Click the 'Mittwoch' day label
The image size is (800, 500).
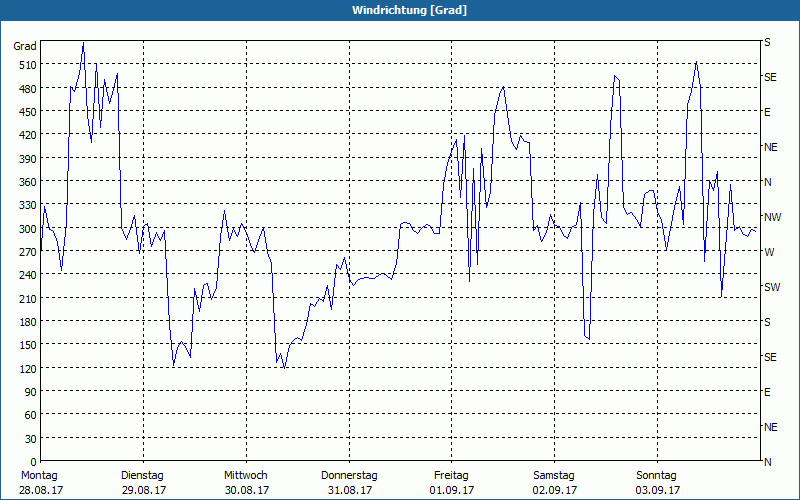[x=245, y=476]
